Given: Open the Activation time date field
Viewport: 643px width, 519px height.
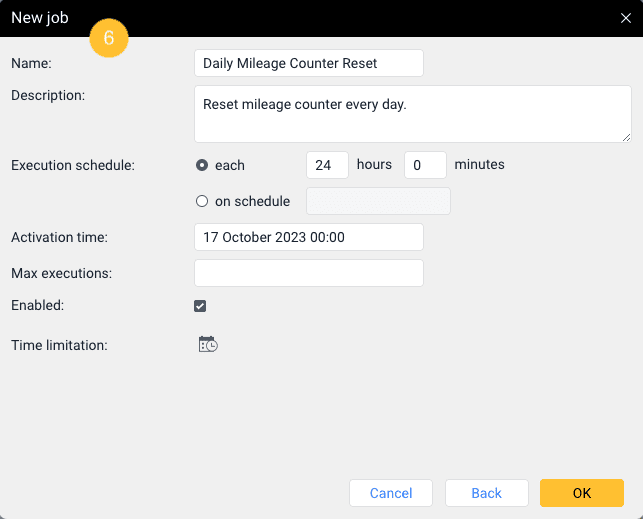Looking at the screenshot, I should pos(308,237).
